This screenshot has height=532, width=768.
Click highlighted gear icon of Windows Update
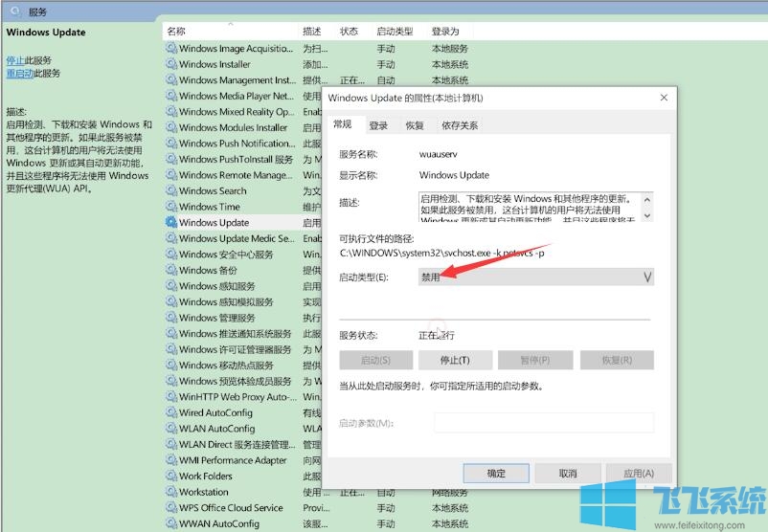click(x=171, y=222)
